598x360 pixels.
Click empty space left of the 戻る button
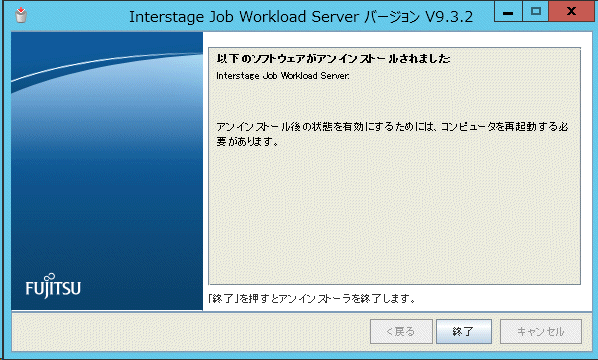click(191, 331)
